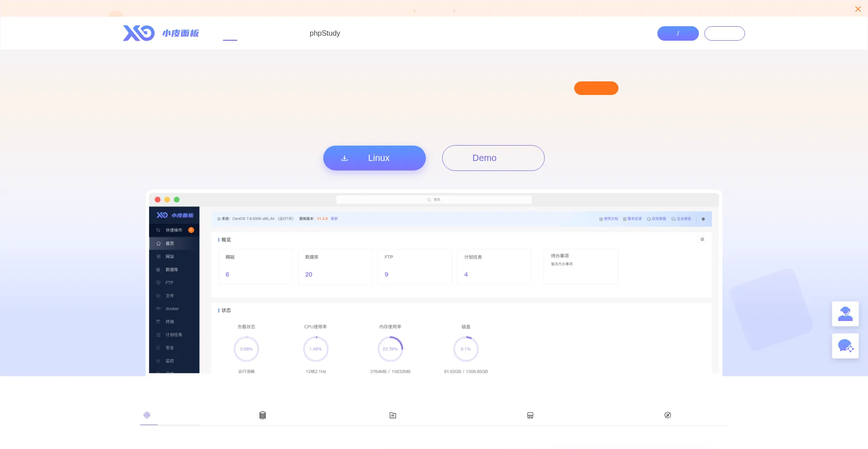Click the blue pill button with slash
Viewport: 868px width, 449px height.
tap(678, 33)
